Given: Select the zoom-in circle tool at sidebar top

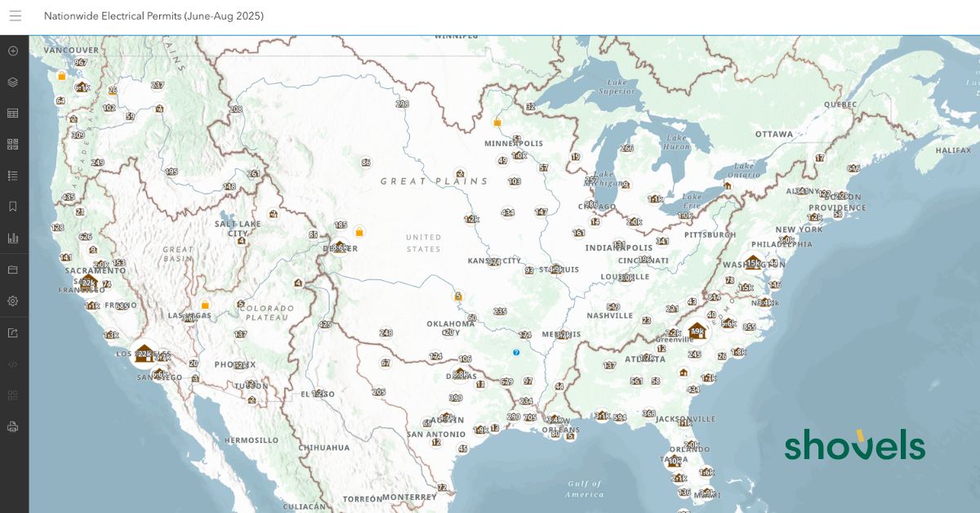Looking at the screenshot, I should coord(12,51).
